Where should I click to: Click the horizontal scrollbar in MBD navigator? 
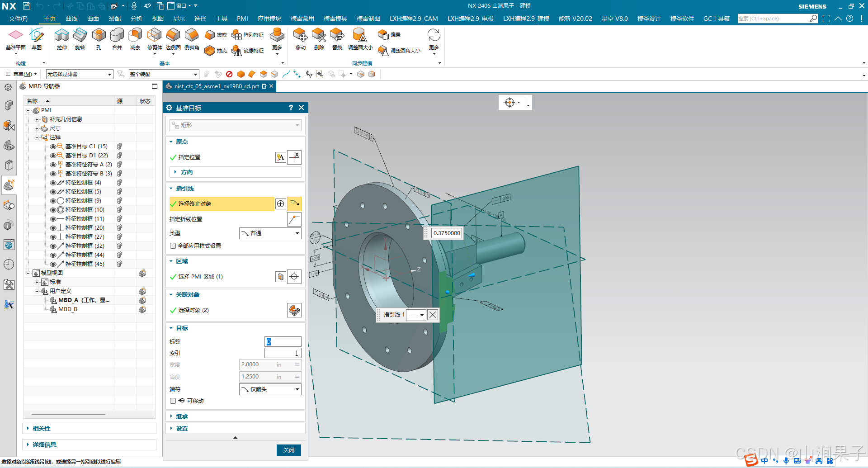click(69, 414)
